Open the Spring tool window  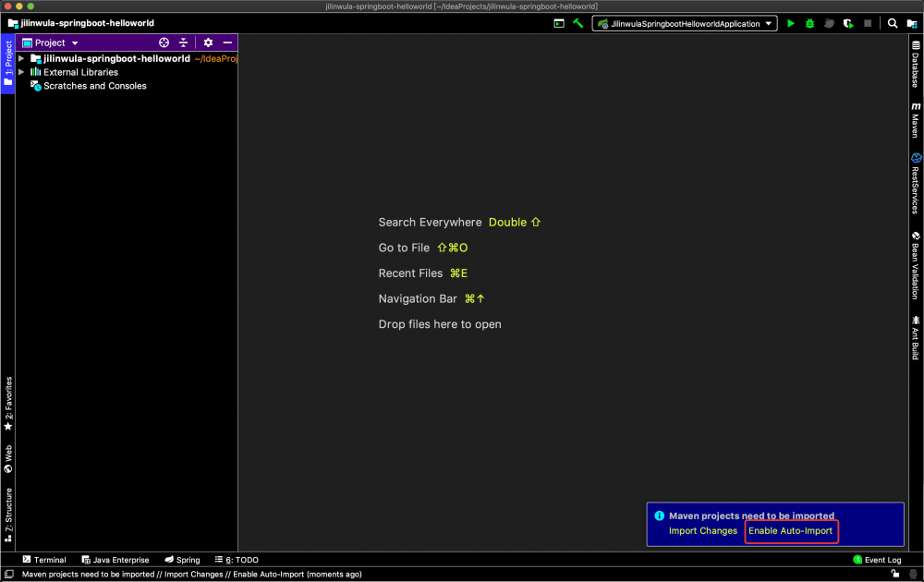click(x=182, y=560)
